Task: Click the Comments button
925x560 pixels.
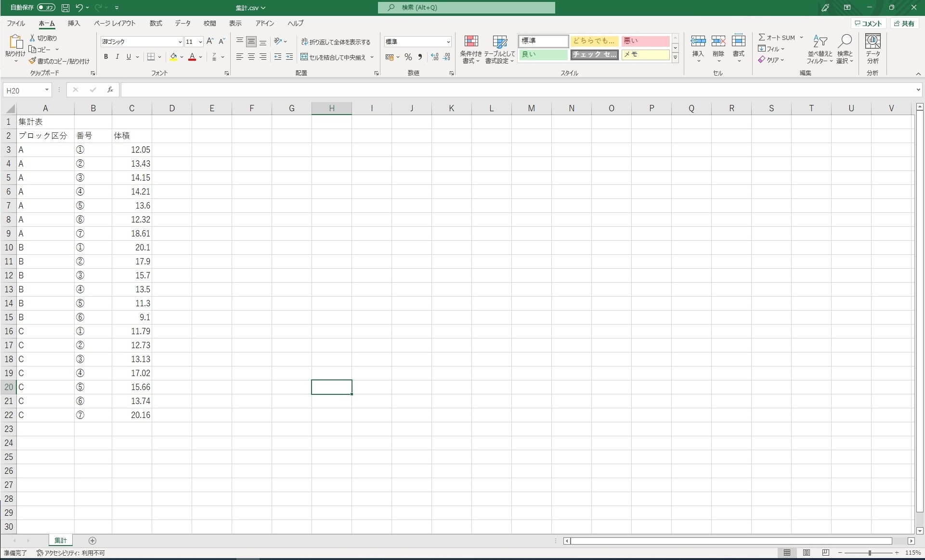Action: pyautogui.click(x=868, y=23)
